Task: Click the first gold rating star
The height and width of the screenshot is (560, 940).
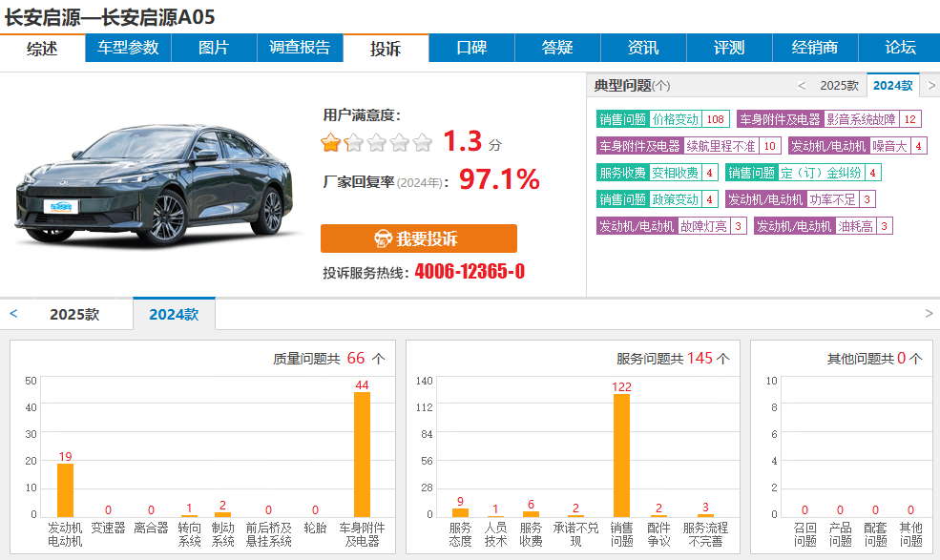Action: point(330,143)
